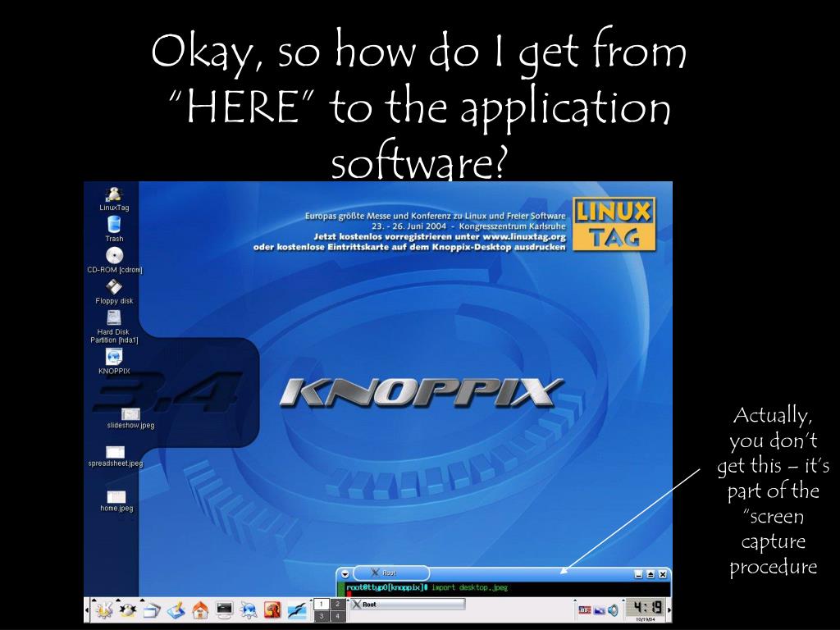The width and height of the screenshot is (840, 630).
Task: Select the Floppy disk desktop icon
Action: coord(114,291)
